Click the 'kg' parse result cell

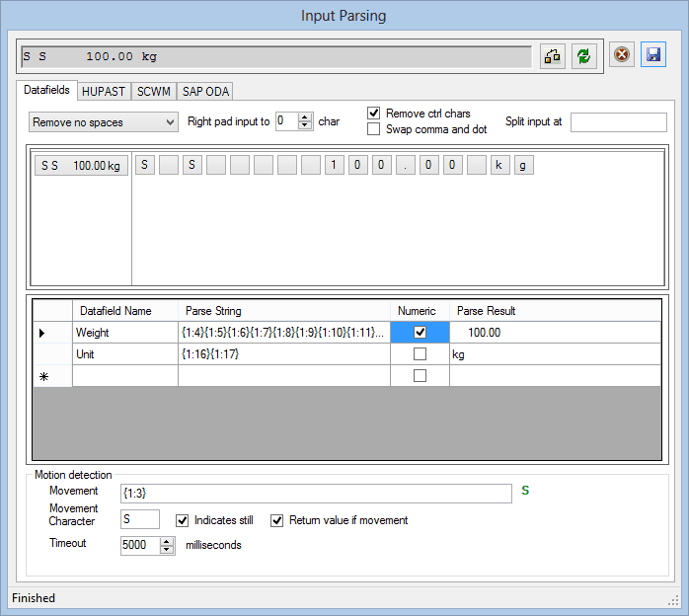coord(555,354)
